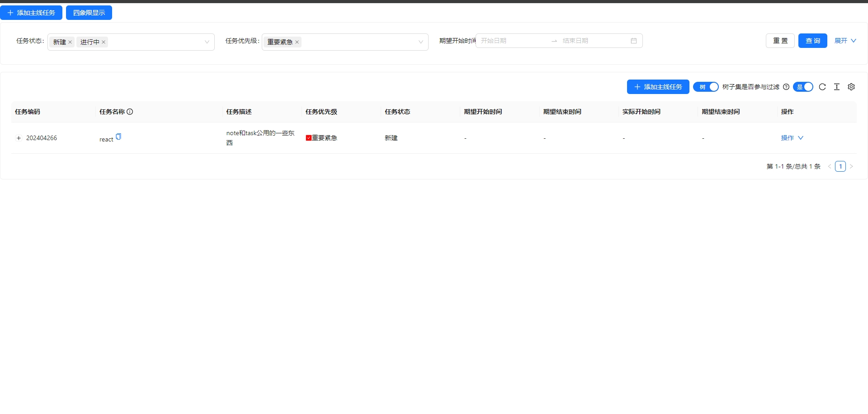Click the help icon beside 树子集是否参与过滤

[x=786, y=87]
